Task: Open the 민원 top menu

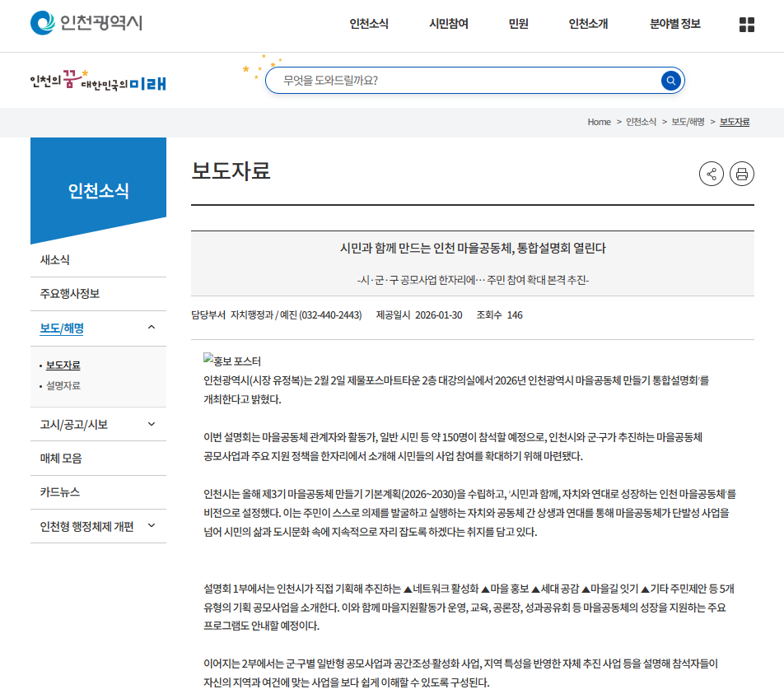Action: (x=518, y=24)
